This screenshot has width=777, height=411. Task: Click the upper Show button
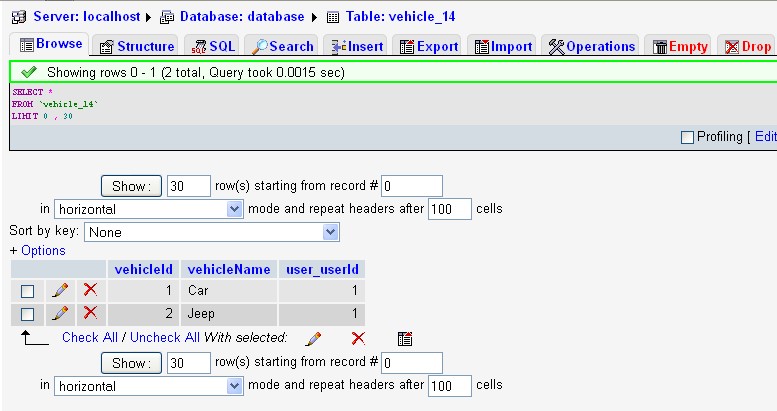131,186
